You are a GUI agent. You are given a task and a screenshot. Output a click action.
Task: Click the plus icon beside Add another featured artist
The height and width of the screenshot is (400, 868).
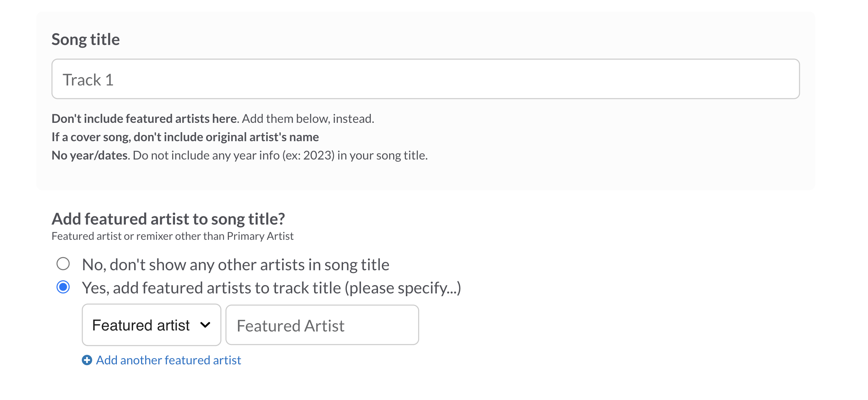[87, 360]
